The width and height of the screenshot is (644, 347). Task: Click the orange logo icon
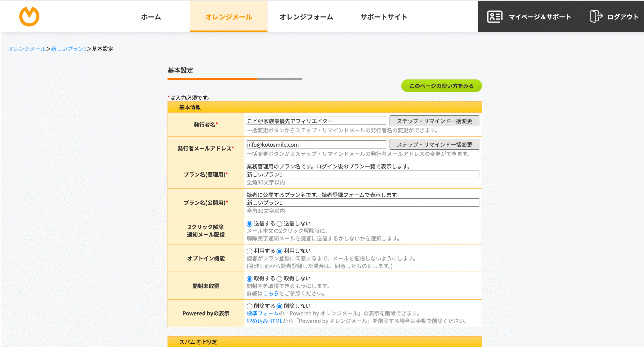(29, 16)
